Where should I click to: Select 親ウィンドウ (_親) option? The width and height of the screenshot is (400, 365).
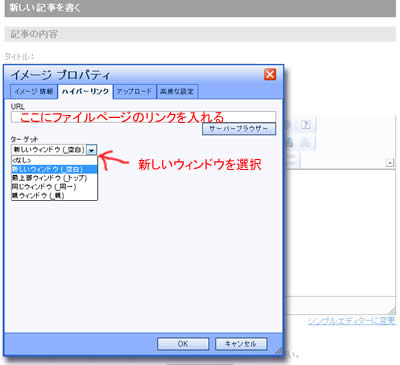54,195
